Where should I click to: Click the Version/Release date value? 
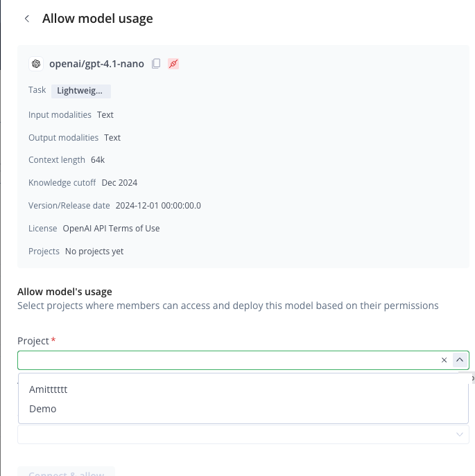click(x=158, y=206)
